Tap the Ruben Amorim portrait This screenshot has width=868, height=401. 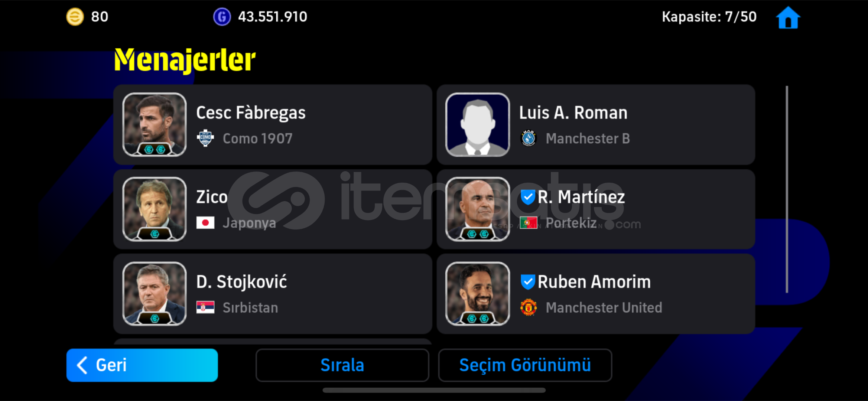pyautogui.click(x=477, y=294)
